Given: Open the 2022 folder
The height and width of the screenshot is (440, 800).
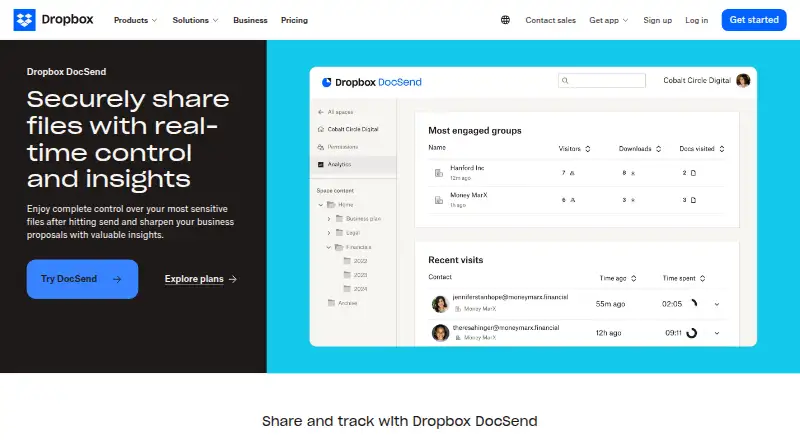Looking at the screenshot, I should [x=356, y=261].
